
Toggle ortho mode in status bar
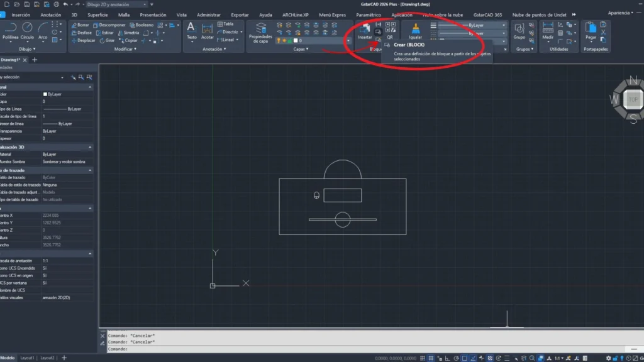coord(448,358)
